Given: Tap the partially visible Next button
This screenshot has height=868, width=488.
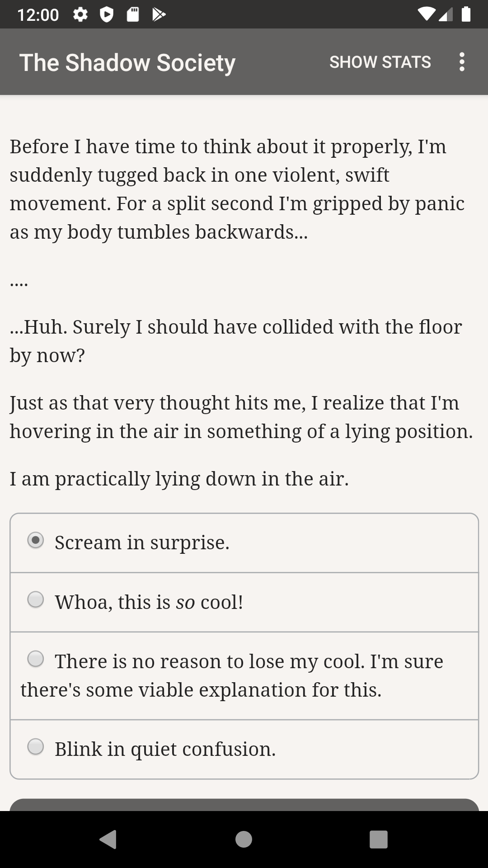Looking at the screenshot, I should coord(244,805).
